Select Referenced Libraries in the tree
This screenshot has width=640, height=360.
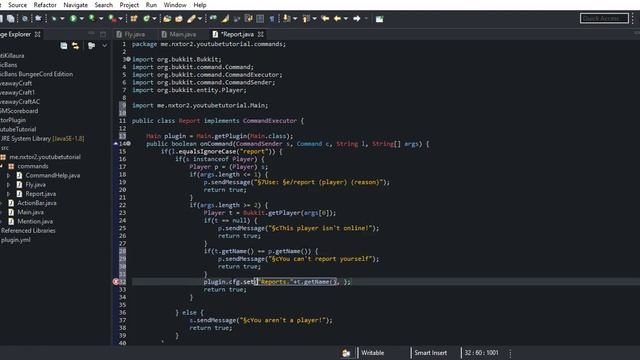(x=28, y=231)
